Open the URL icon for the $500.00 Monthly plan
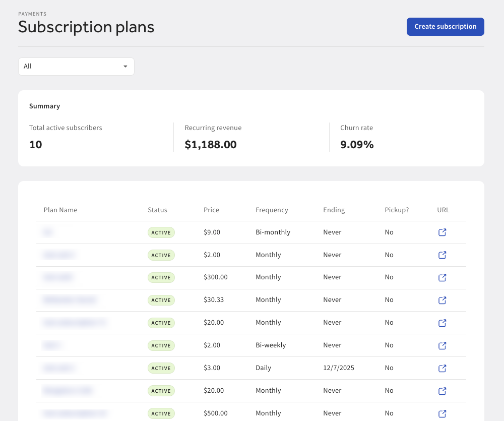Image resolution: width=504 pixels, height=421 pixels. click(442, 413)
